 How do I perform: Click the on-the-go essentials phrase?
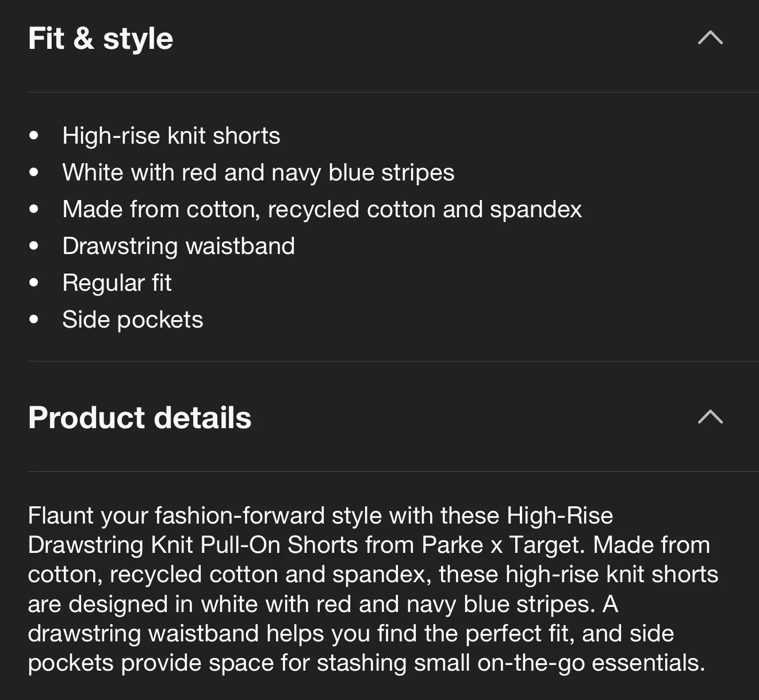[591, 663]
